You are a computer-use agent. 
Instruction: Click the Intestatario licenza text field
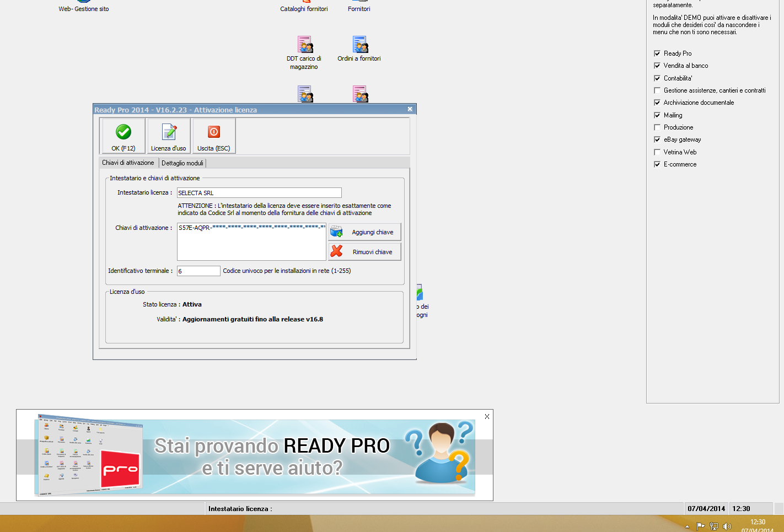(x=259, y=192)
